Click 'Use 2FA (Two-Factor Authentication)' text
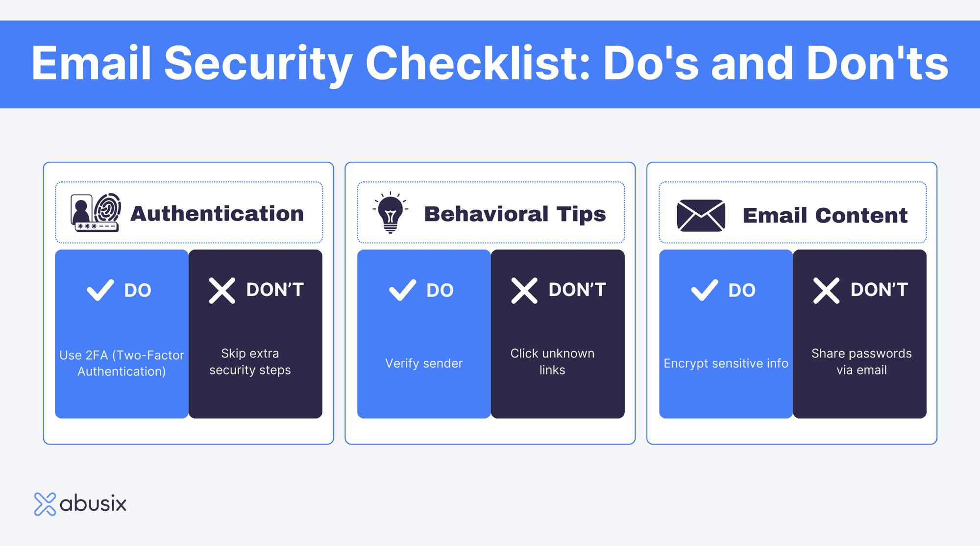The image size is (980, 546). pos(122,363)
